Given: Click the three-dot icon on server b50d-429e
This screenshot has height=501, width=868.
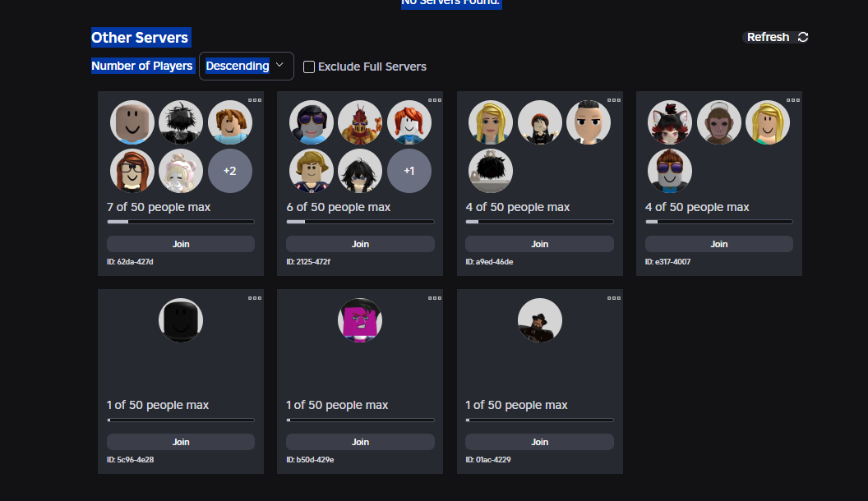Looking at the screenshot, I should click(x=434, y=298).
